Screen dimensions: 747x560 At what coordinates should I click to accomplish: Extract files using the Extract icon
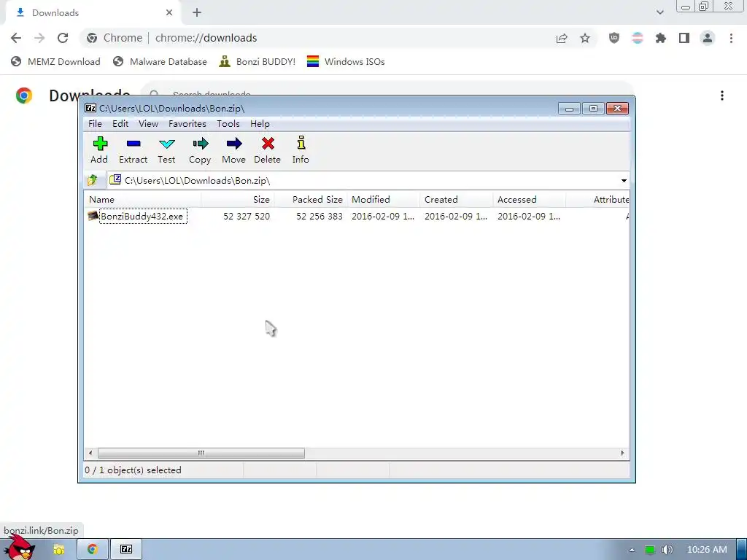(x=133, y=144)
